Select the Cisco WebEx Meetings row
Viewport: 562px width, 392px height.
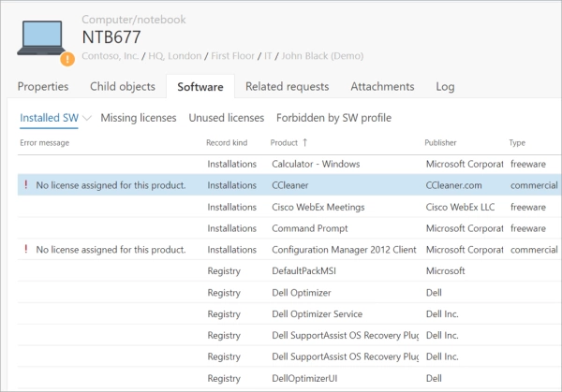tap(289, 207)
